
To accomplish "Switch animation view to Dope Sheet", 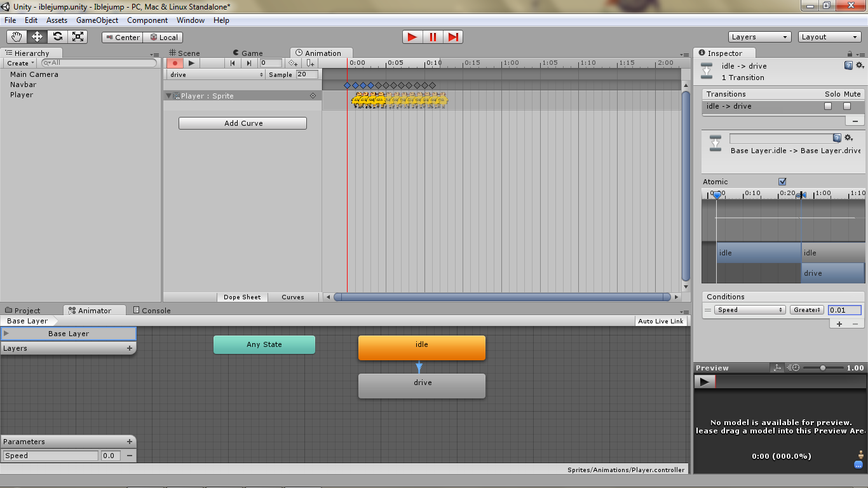I will click(x=242, y=297).
